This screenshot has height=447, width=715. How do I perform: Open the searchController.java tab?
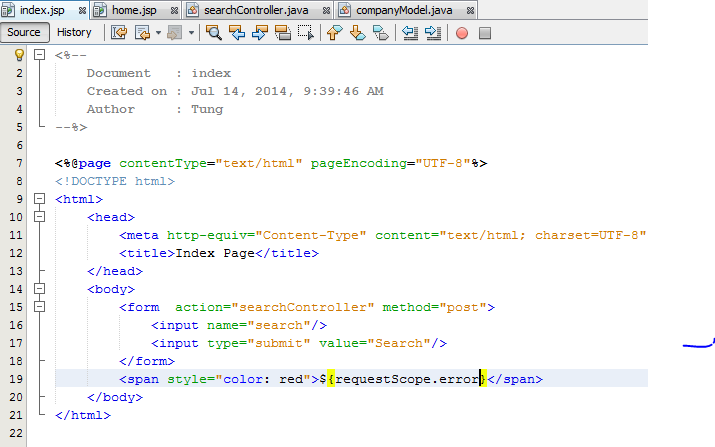(x=256, y=10)
